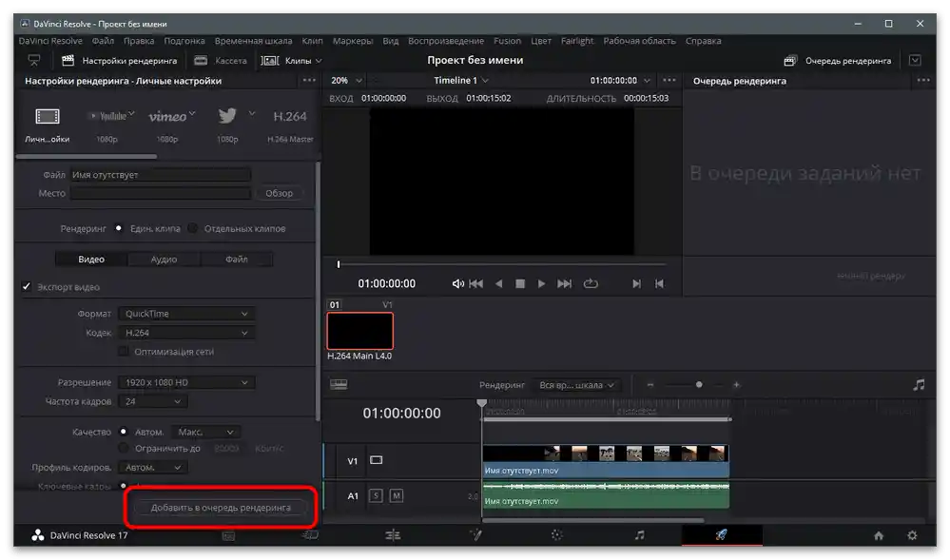This screenshot has height=560, width=950.
Task: Open the Timeline 1 selector dropdown
Action: pos(461,81)
